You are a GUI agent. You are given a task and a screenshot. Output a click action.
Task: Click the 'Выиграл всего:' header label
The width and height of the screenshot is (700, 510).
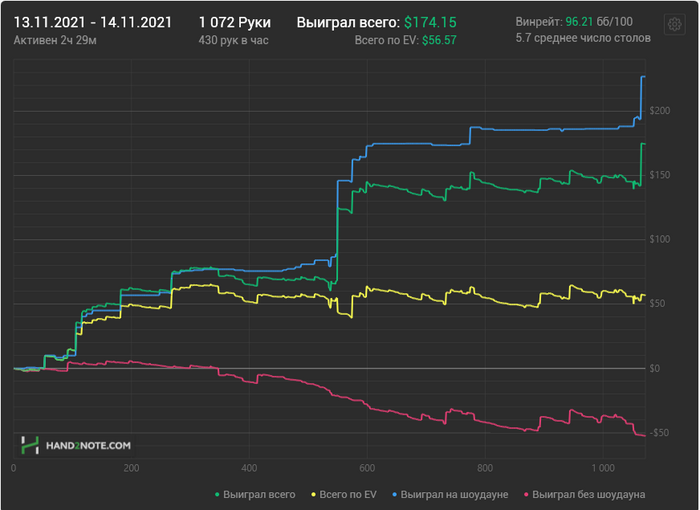(x=348, y=22)
